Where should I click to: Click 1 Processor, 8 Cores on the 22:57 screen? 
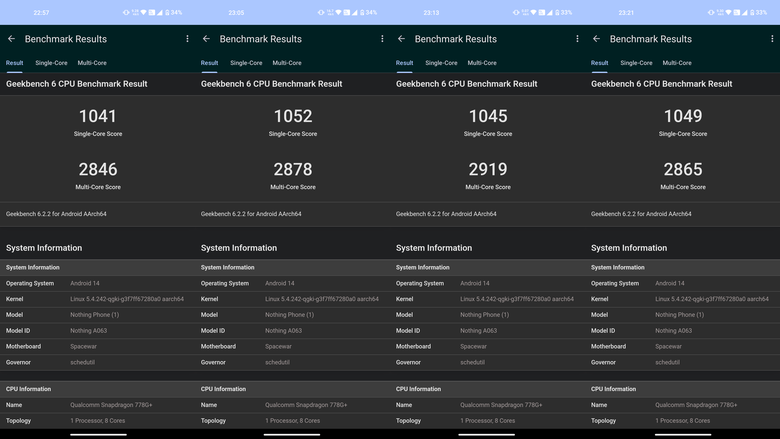98,421
